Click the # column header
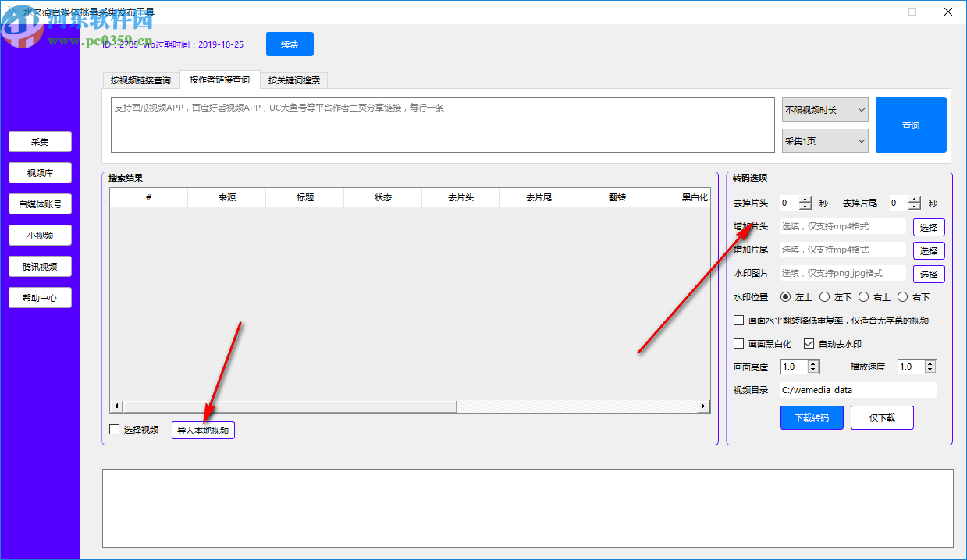Image resolution: width=967 pixels, height=560 pixels. click(x=149, y=197)
